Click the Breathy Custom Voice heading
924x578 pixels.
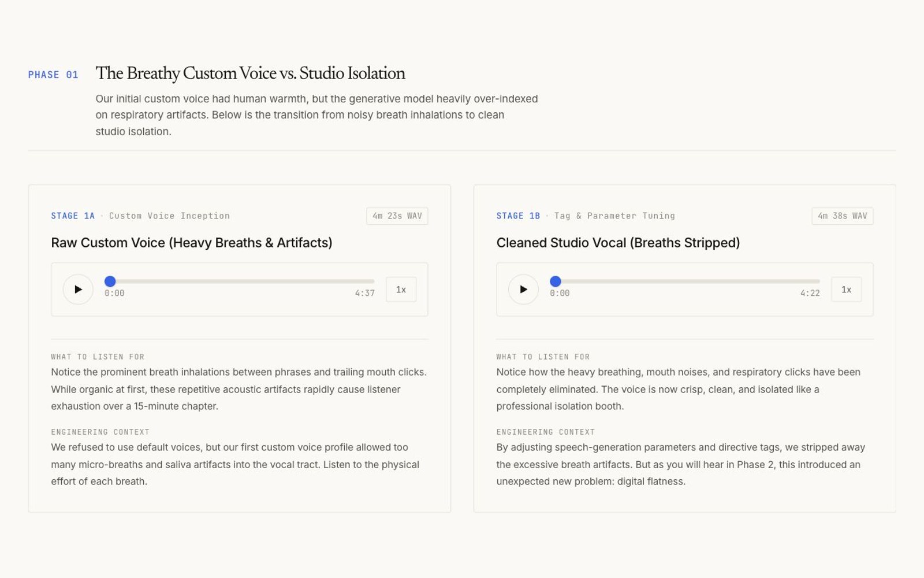click(250, 73)
